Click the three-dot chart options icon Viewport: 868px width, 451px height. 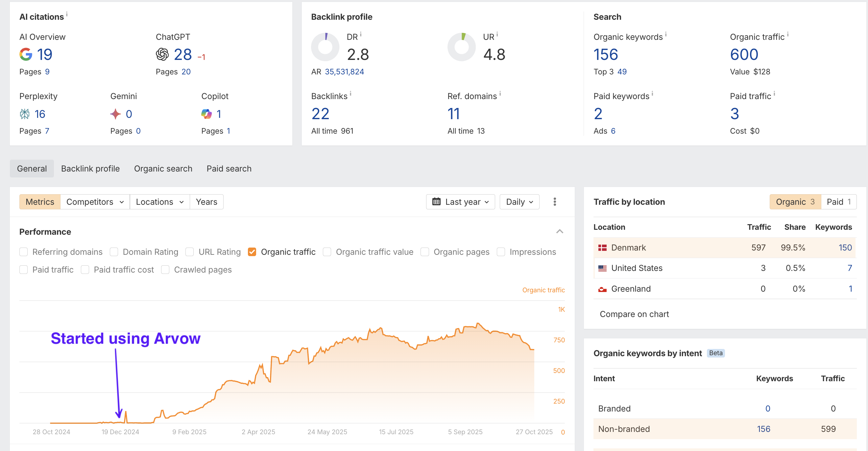555,202
